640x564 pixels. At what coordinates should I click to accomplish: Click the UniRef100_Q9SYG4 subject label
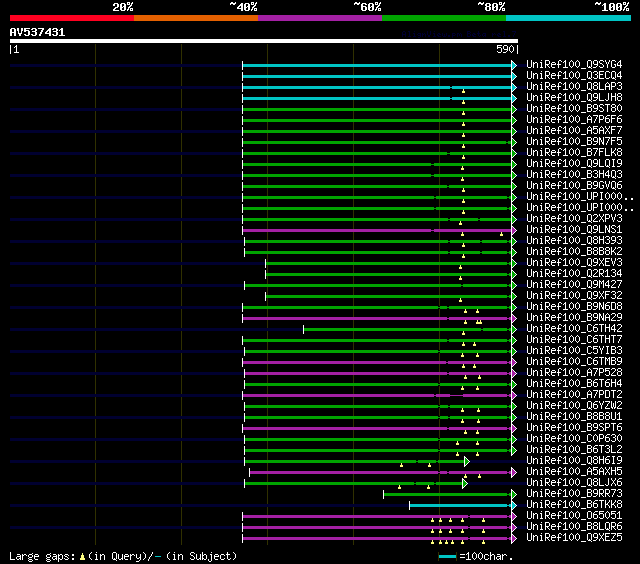coord(574,64)
